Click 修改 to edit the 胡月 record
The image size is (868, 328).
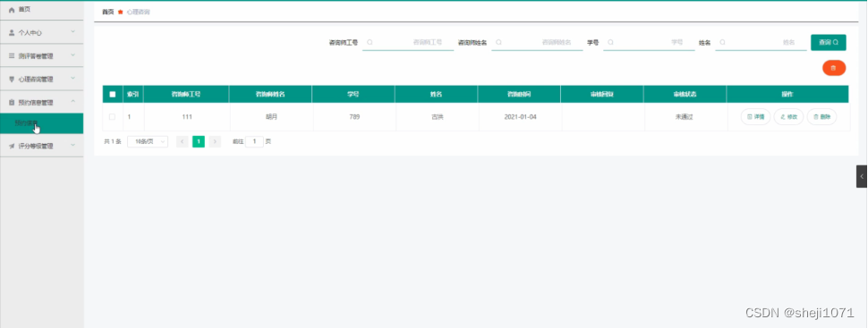[788, 117]
